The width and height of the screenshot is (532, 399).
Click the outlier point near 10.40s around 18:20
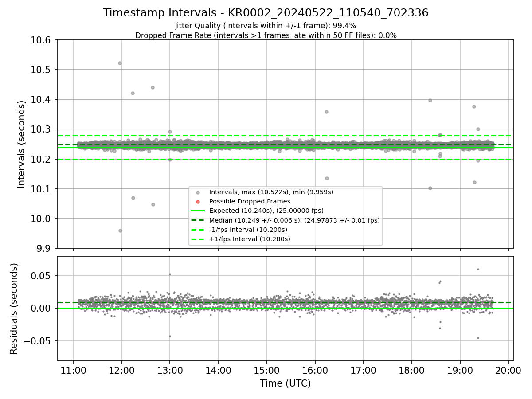[x=430, y=100]
